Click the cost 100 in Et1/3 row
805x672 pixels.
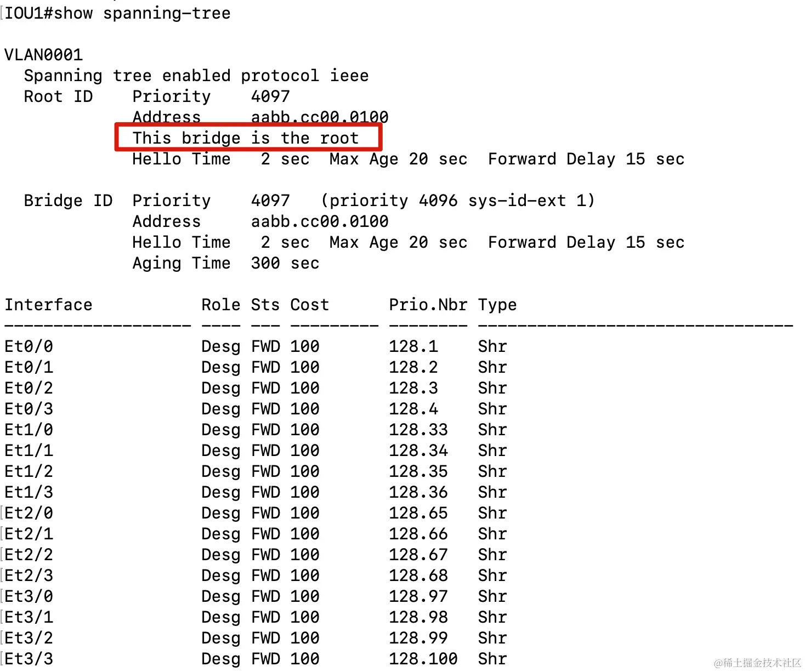(305, 492)
